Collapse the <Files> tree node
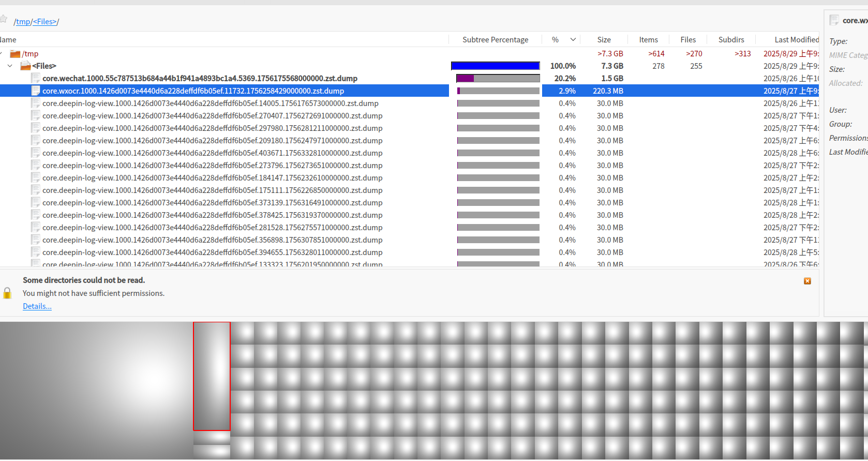 (10, 66)
